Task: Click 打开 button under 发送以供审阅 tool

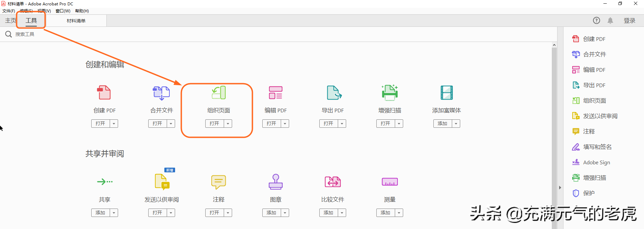Action: click(x=158, y=213)
